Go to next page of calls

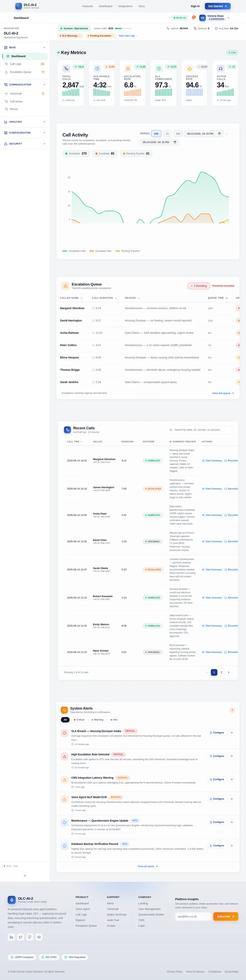pos(229,672)
